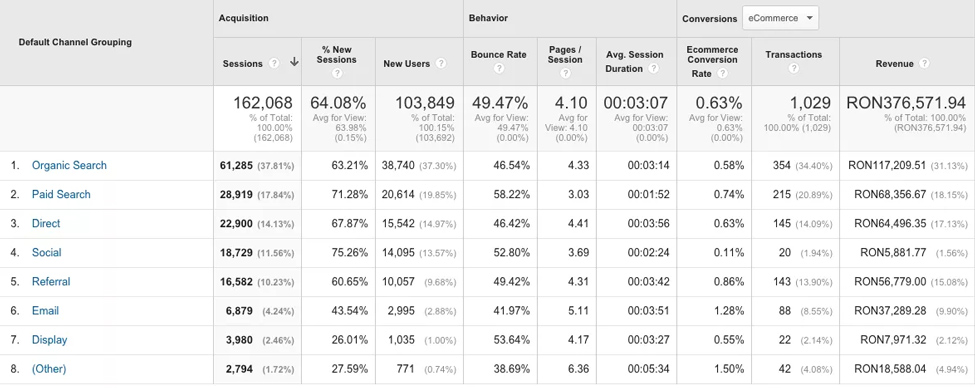Open Display channel link

[x=49, y=340]
